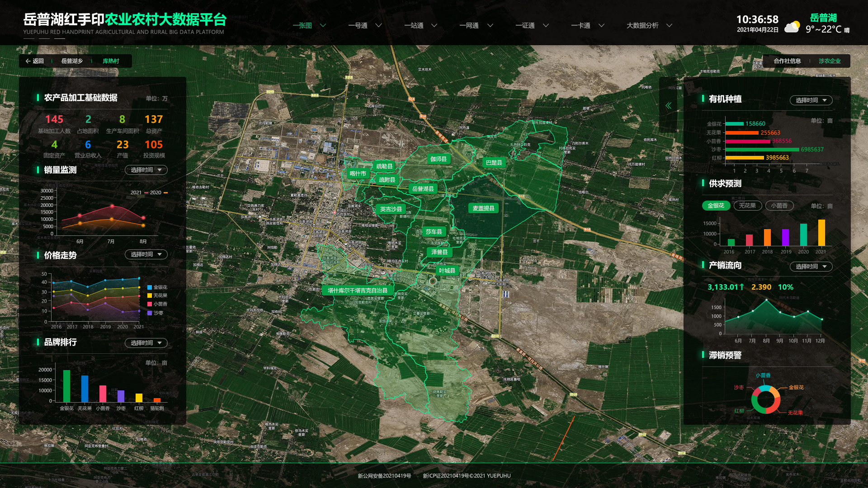Click the back arrow 返回 button

coord(35,61)
